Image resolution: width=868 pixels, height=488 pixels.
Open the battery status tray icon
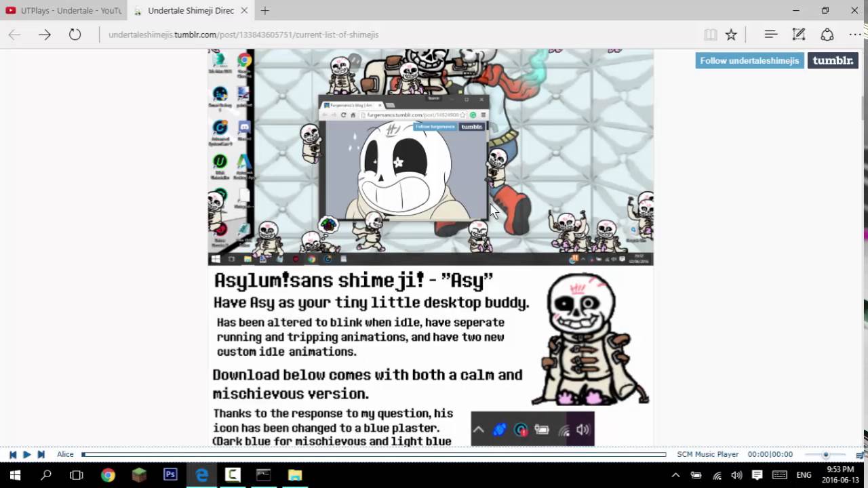[x=696, y=475]
